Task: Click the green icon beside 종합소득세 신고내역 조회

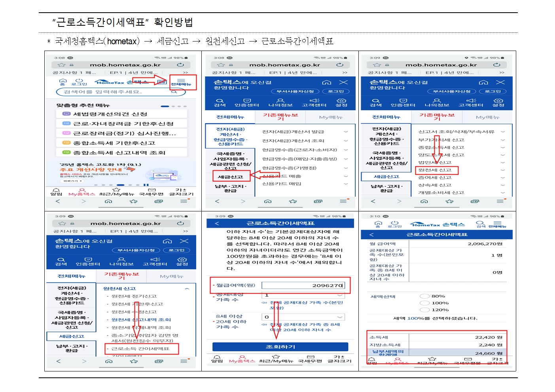Action: (66, 153)
